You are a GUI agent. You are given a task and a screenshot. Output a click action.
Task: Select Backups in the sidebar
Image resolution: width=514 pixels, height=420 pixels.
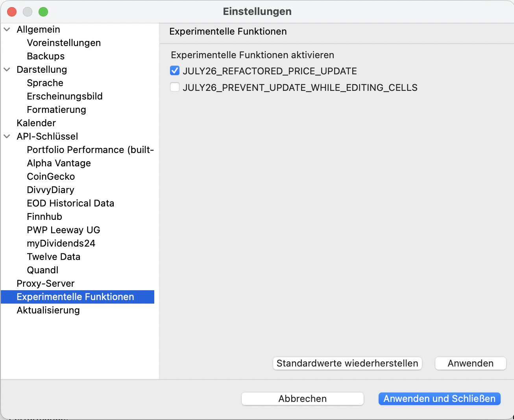(46, 56)
